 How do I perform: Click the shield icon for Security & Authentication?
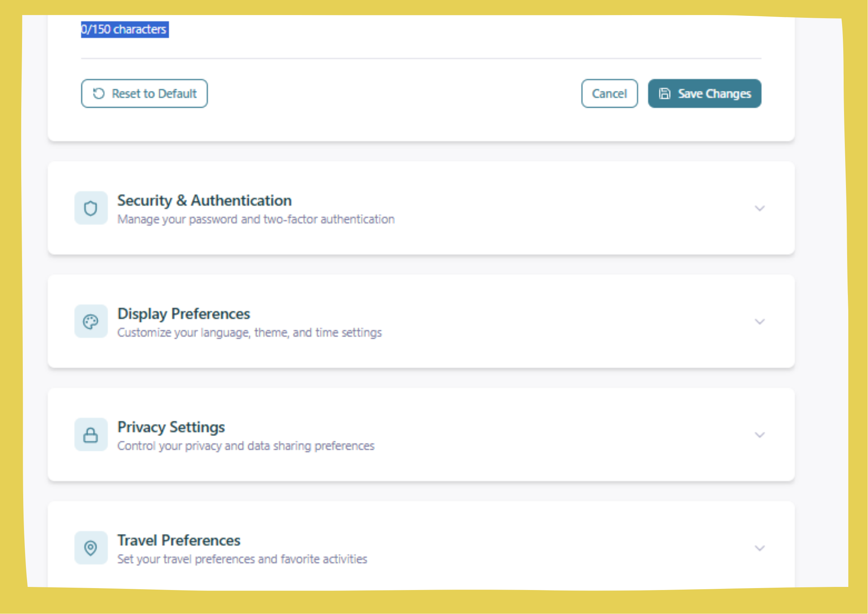click(90, 208)
